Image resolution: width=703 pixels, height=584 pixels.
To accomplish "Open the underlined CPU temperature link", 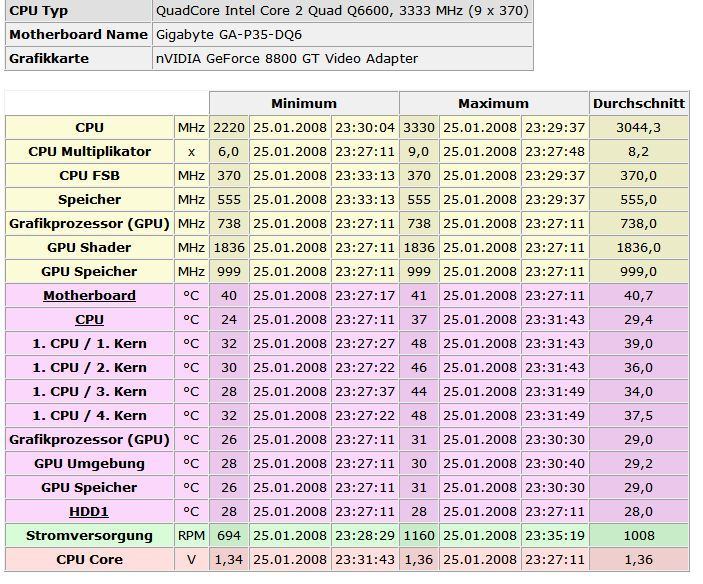I will pyautogui.click(x=89, y=320).
